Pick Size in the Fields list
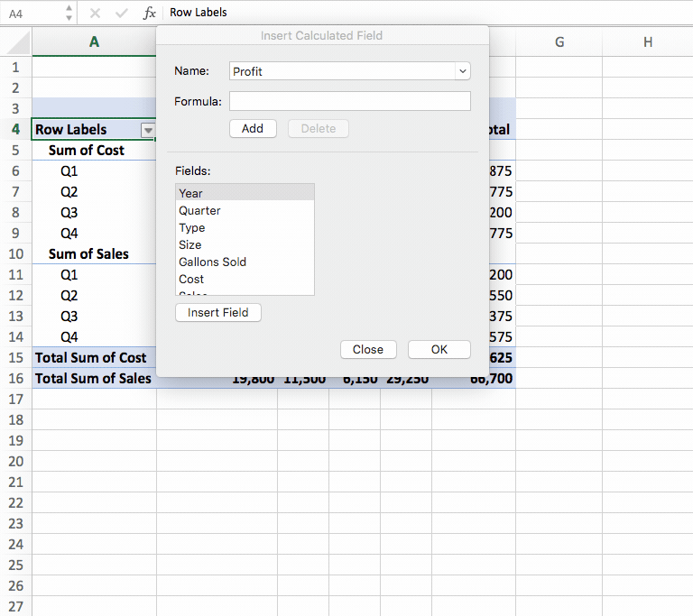693x616 pixels. (190, 244)
